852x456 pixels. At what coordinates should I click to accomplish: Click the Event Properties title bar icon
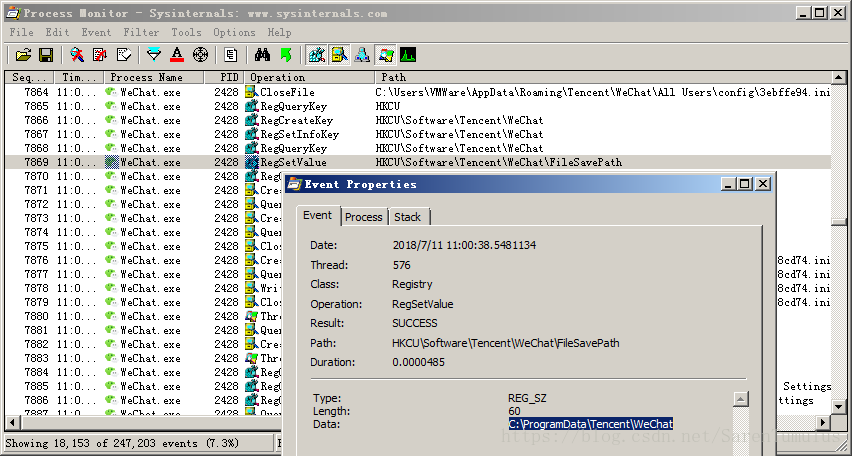point(294,184)
